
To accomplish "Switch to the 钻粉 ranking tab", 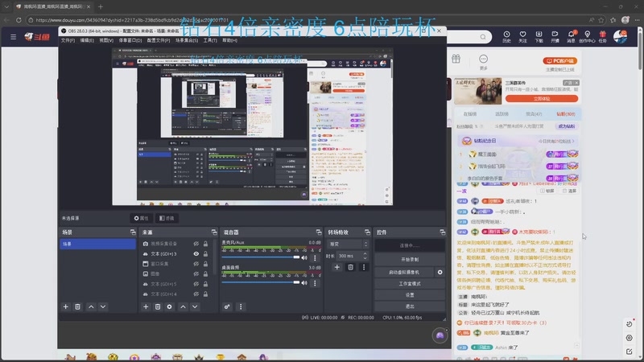I will tap(566, 114).
